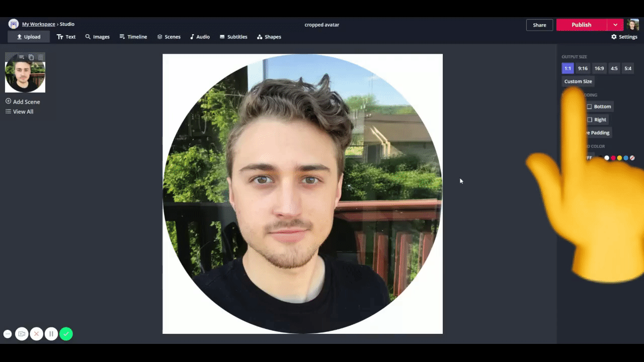Viewport: 644px width, 362px height.
Task: Pause the recording with the pause button
Action: click(x=51, y=334)
